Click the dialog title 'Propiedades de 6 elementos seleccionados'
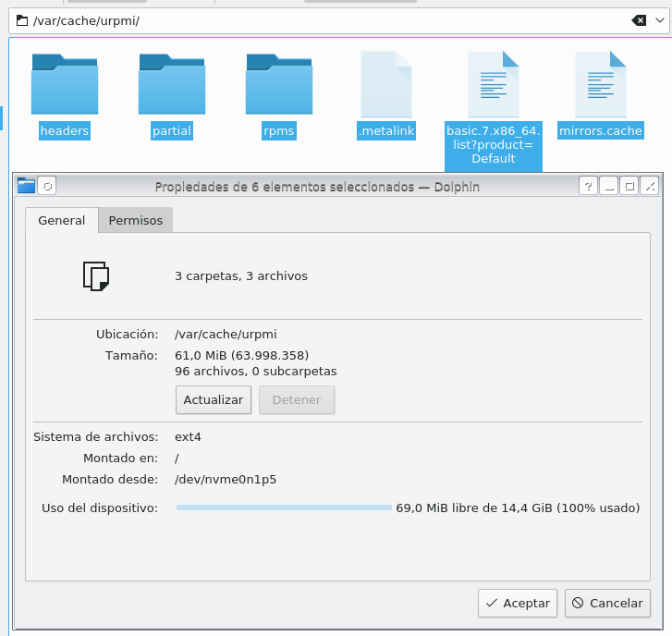 point(285,187)
